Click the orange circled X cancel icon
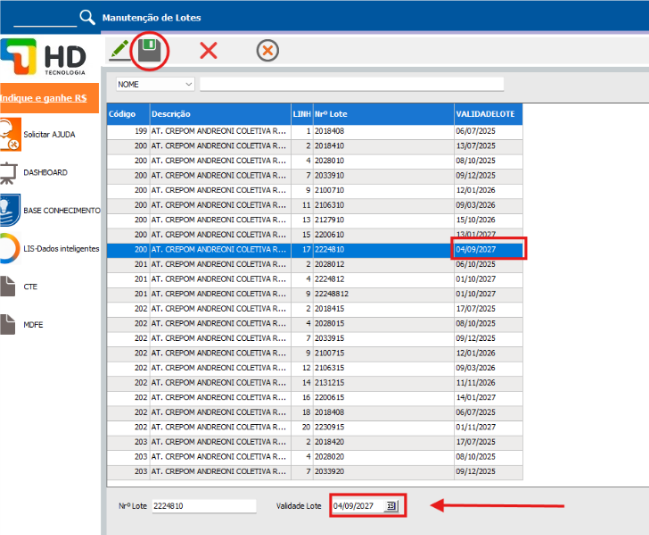 [267, 51]
